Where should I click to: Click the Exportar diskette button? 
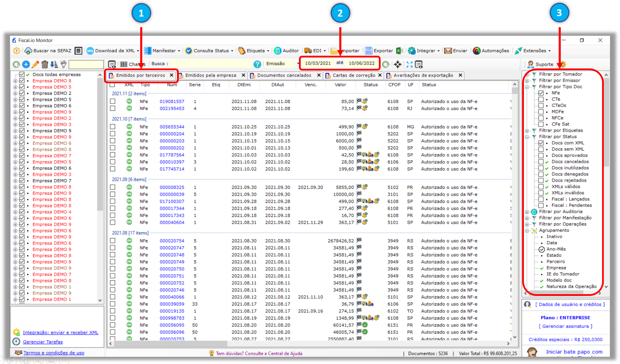(x=379, y=51)
